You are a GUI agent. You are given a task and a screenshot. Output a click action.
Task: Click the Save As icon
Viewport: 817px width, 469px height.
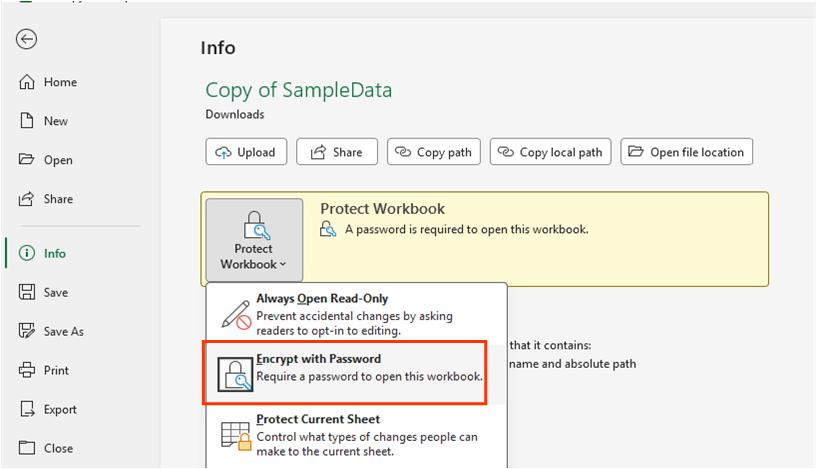[x=27, y=331]
